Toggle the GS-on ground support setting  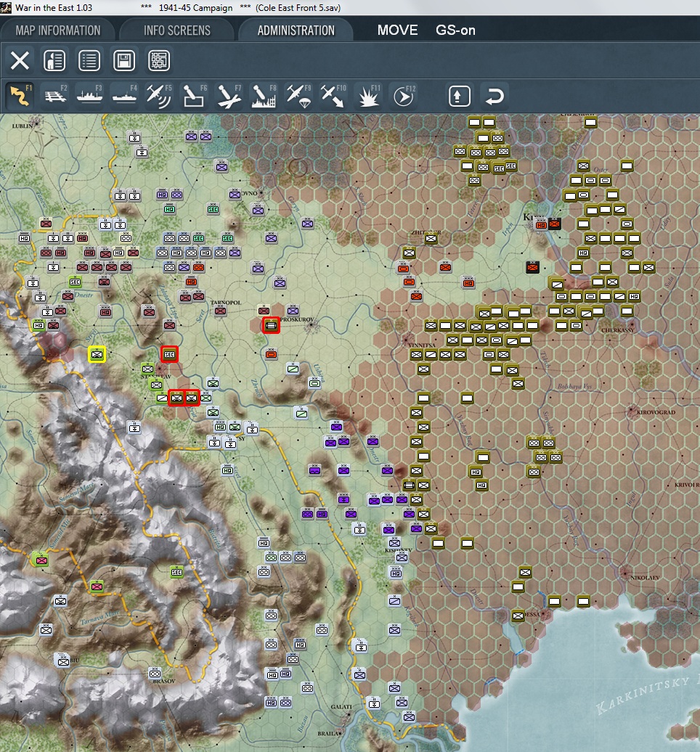pos(455,30)
